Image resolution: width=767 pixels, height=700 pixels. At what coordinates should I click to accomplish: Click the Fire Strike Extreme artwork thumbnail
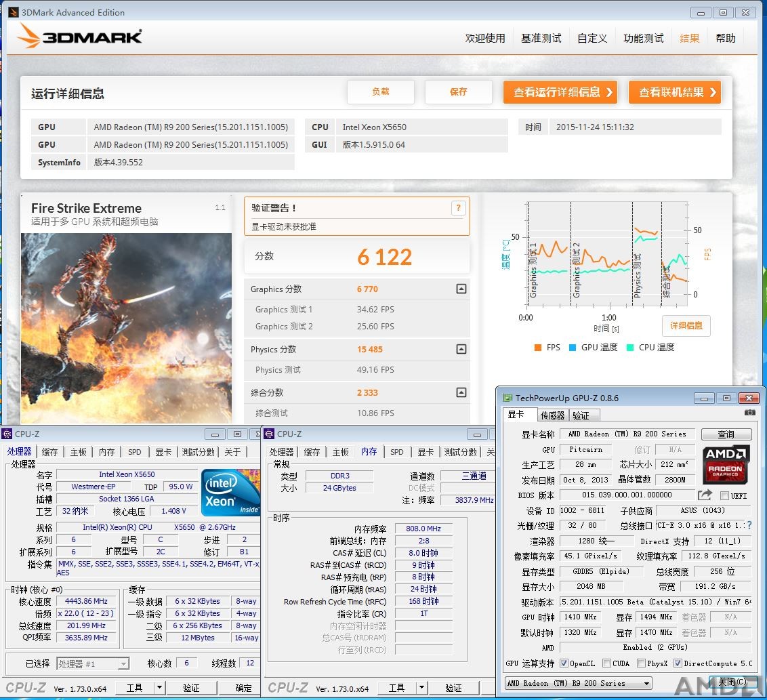click(126, 329)
